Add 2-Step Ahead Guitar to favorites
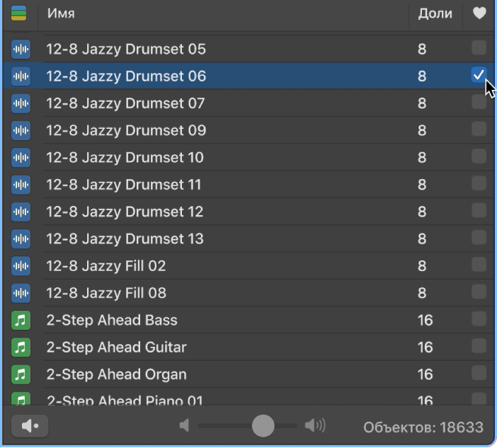 [x=479, y=346]
